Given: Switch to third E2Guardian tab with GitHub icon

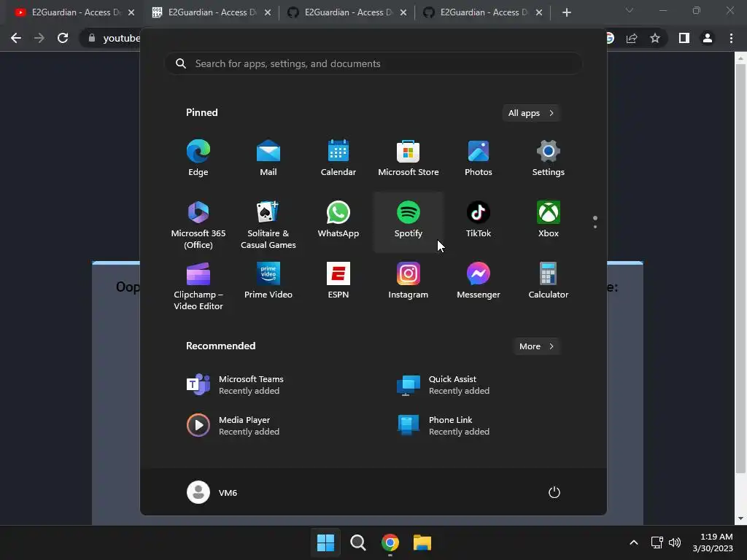Looking at the screenshot, I should pyautogui.click(x=347, y=12).
